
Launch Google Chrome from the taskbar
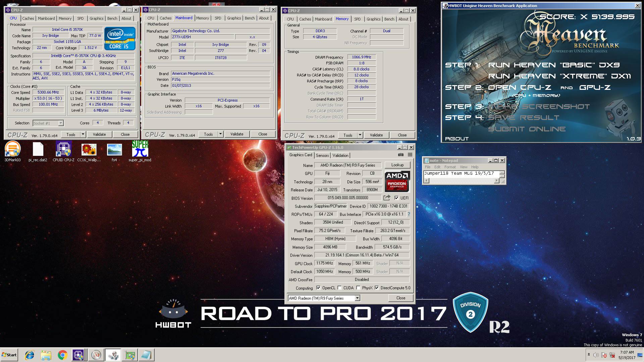(62, 355)
